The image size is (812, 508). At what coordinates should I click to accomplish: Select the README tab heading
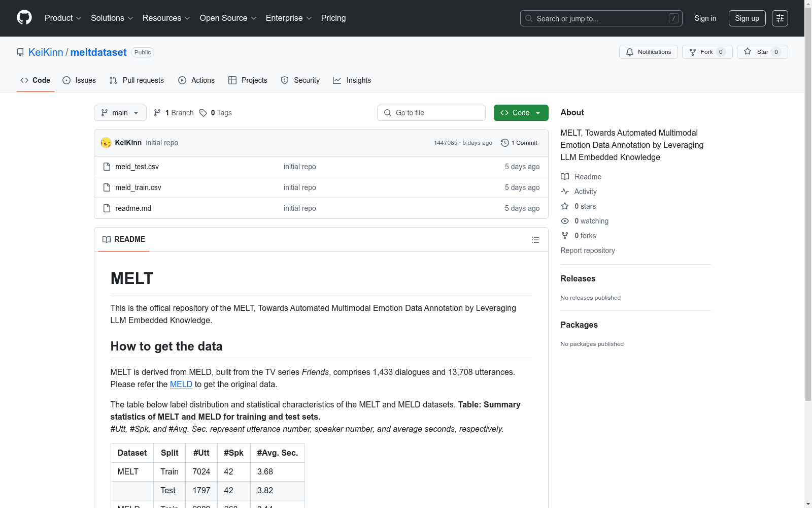[x=124, y=239]
